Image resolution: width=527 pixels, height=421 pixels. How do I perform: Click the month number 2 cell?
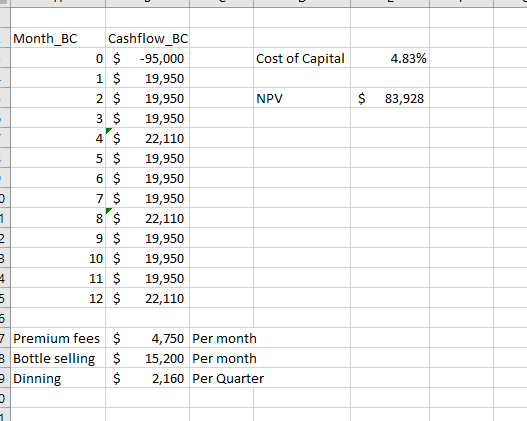(x=58, y=98)
